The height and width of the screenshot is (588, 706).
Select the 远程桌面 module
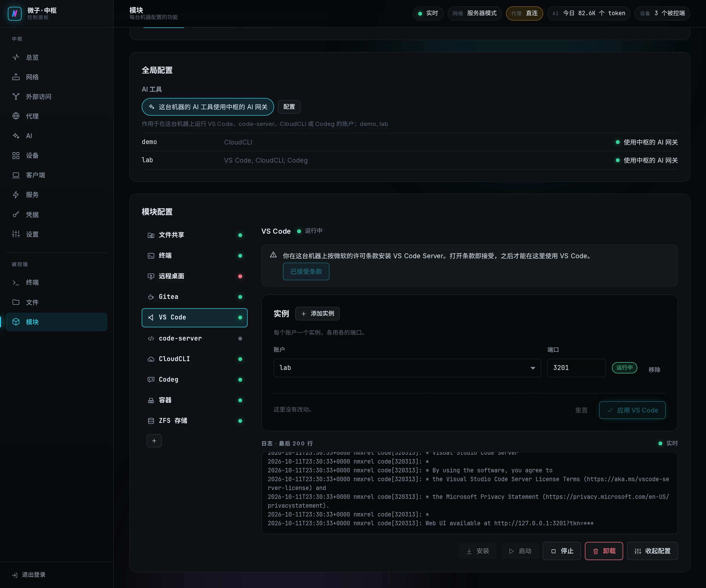(195, 276)
